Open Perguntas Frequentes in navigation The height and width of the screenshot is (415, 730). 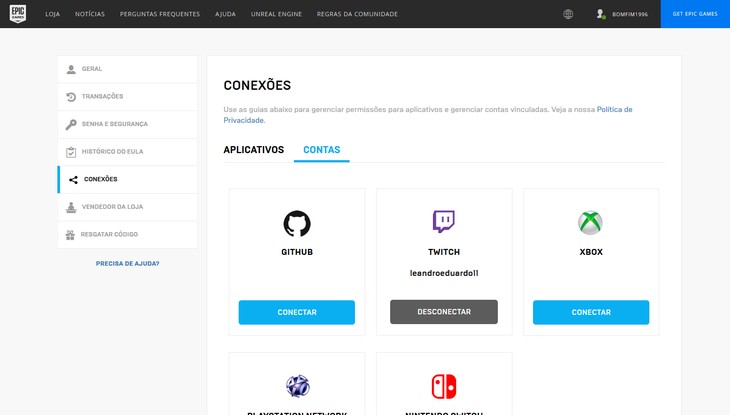coord(160,14)
